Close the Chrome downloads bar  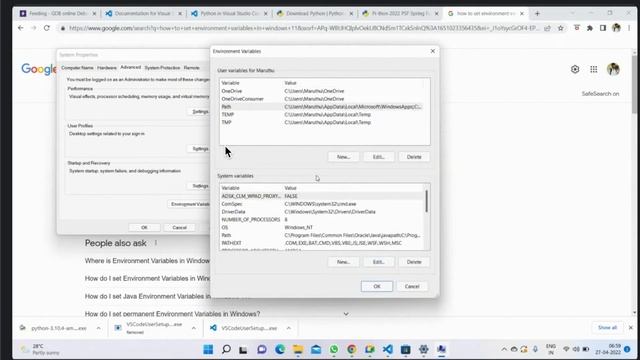(631, 328)
